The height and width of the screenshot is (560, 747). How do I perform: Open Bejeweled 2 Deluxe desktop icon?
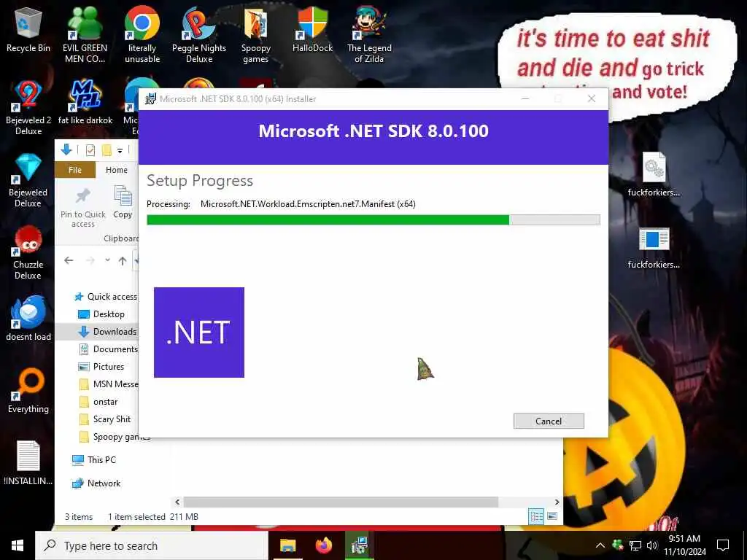pyautogui.click(x=28, y=108)
